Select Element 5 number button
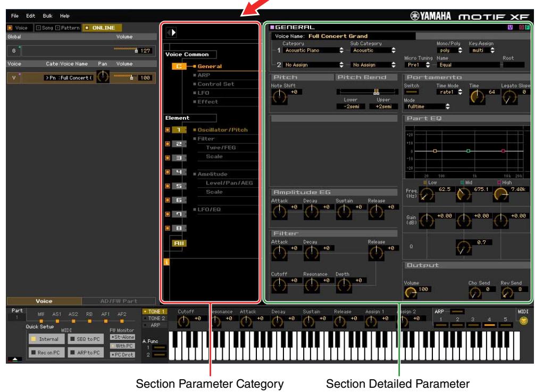The height and width of the screenshot is (392, 535). (179, 186)
